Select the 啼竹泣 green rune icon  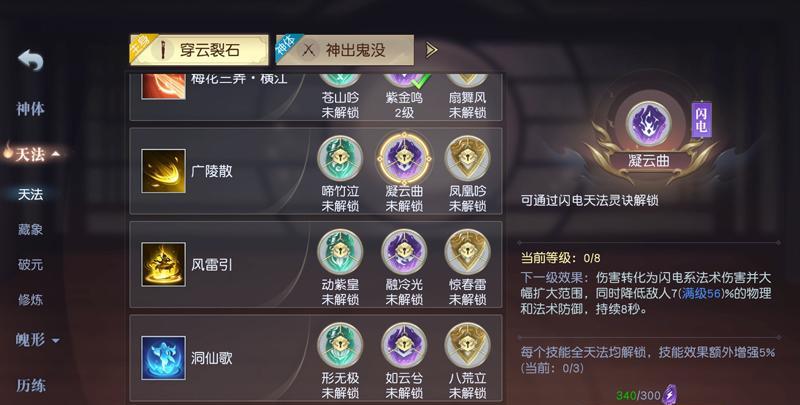[x=340, y=158]
